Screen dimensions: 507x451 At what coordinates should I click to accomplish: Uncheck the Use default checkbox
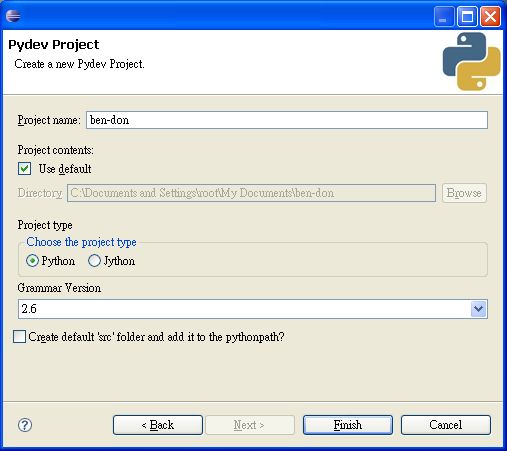coord(24,169)
